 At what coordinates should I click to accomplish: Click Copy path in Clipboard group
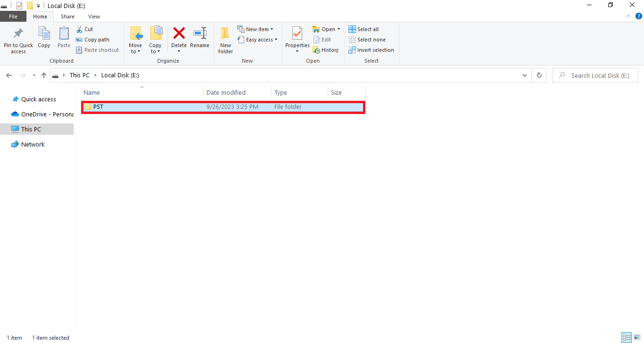pyautogui.click(x=92, y=40)
